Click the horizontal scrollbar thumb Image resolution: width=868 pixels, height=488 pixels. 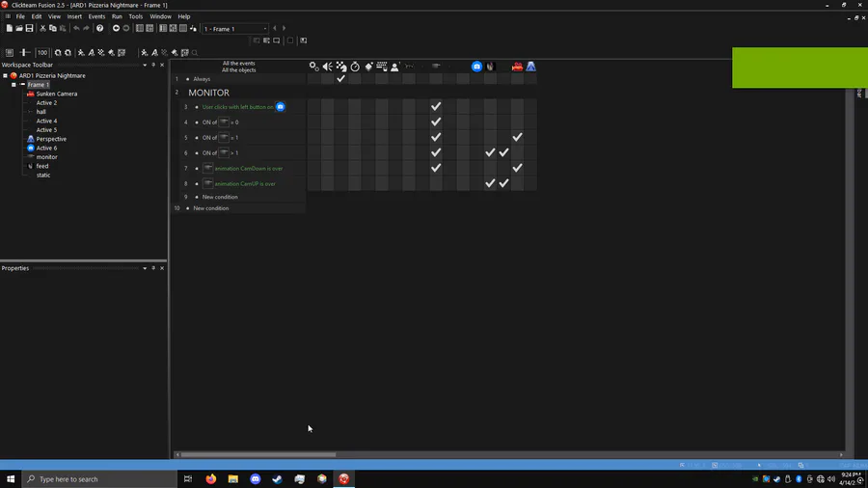(258, 455)
